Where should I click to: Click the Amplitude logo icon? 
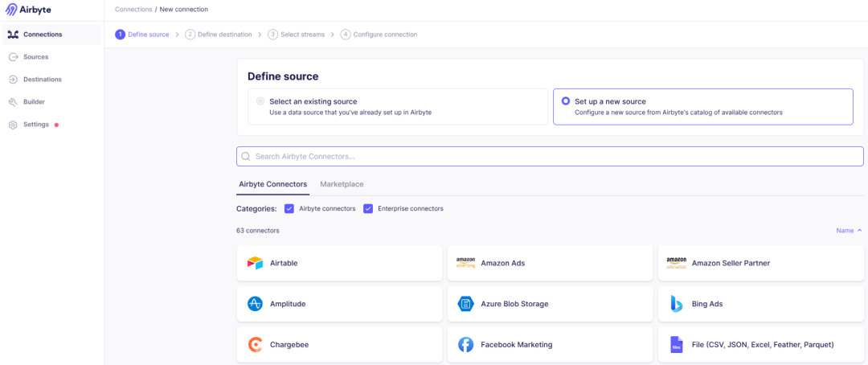(x=256, y=304)
